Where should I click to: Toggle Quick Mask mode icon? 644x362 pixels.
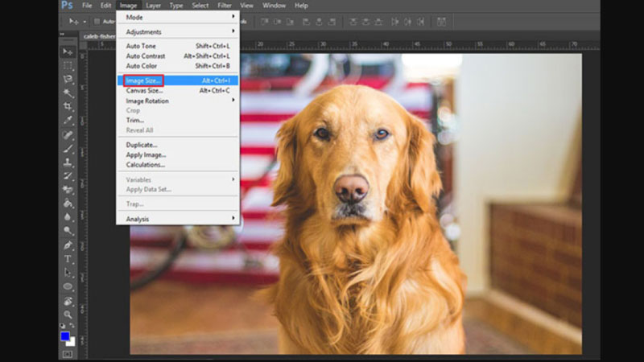(68, 354)
